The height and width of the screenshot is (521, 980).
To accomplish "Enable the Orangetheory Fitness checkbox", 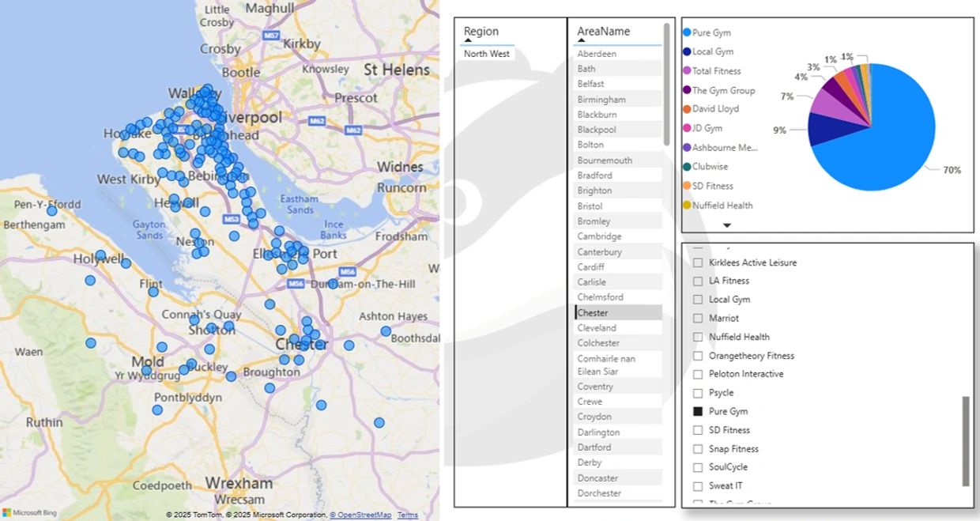I will [698, 356].
